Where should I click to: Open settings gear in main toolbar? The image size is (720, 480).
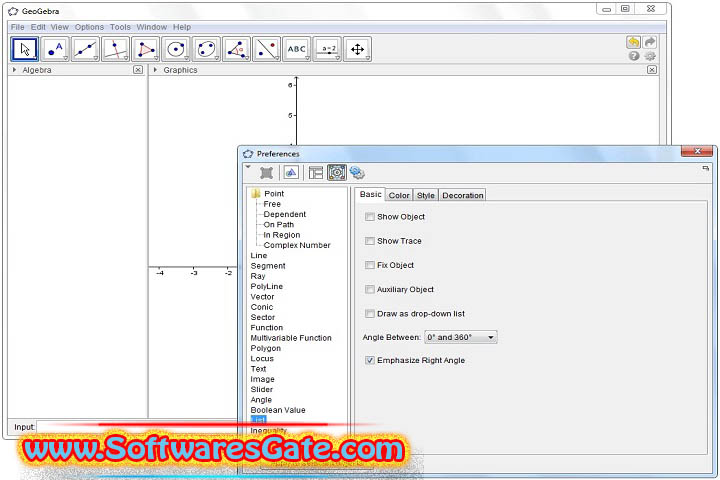coord(650,56)
